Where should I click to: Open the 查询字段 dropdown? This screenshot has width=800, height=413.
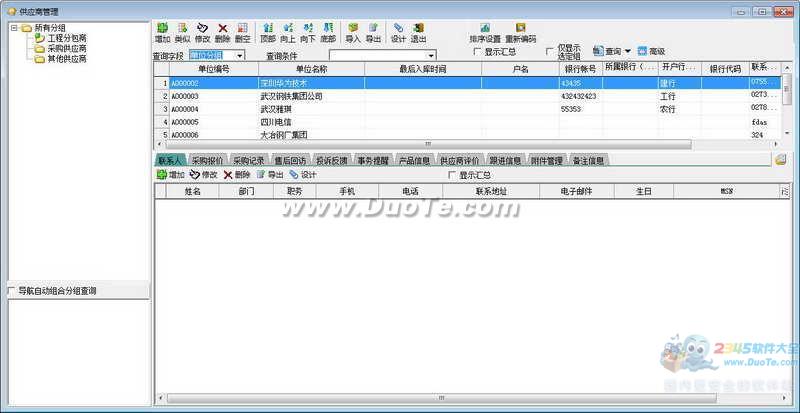(240, 55)
